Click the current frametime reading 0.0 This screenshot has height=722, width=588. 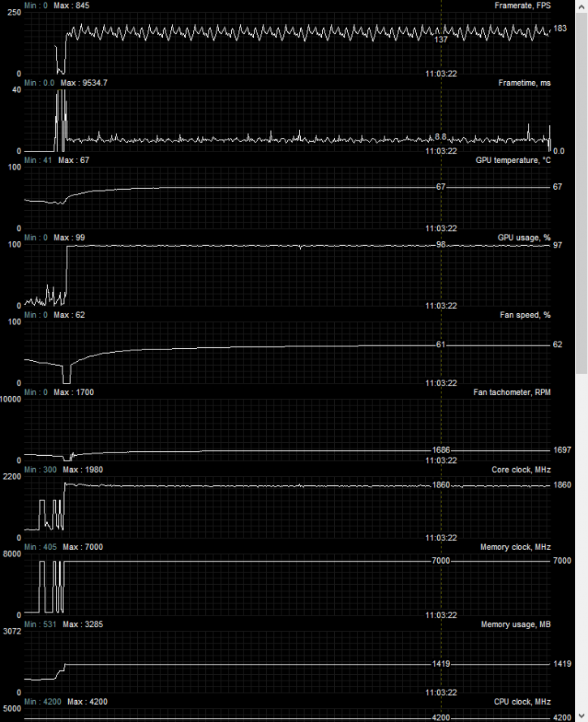[x=559, y=151]
